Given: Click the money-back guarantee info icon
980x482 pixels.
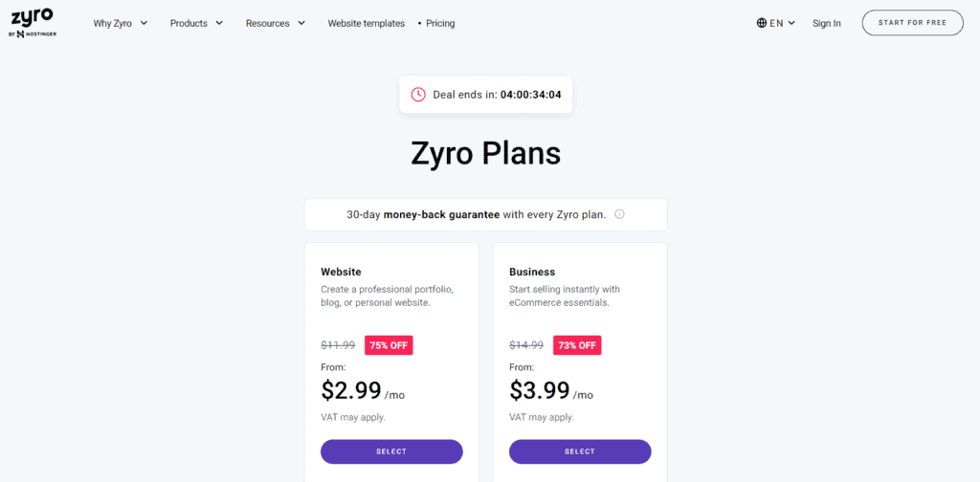Looking at the screenshot, I should point(619,214).
